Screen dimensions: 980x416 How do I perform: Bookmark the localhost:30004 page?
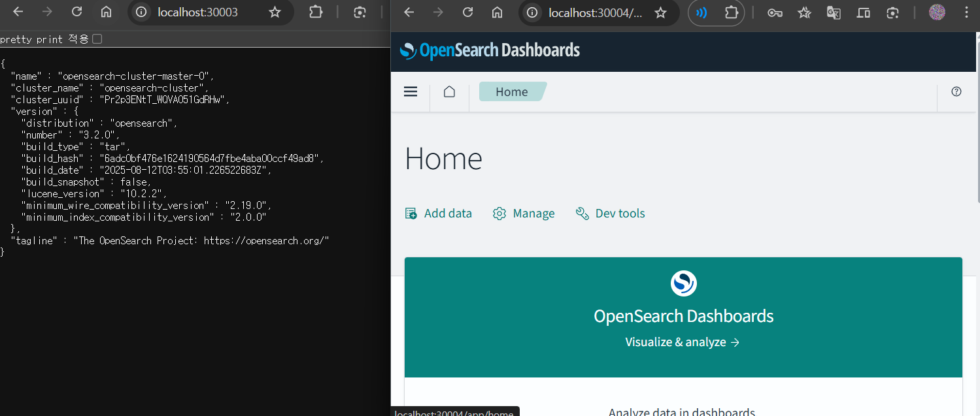pos(661,12)
